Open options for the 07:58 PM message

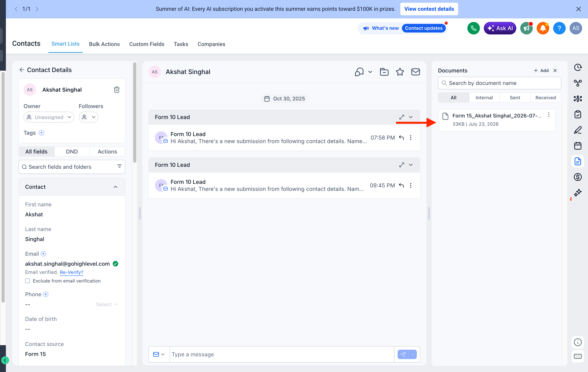pyautogui.click(x=411, y=138)
